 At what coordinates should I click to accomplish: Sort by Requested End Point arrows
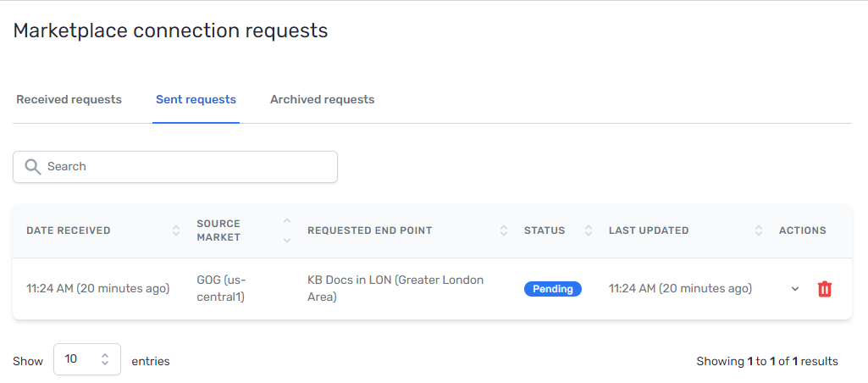(504, 230)
